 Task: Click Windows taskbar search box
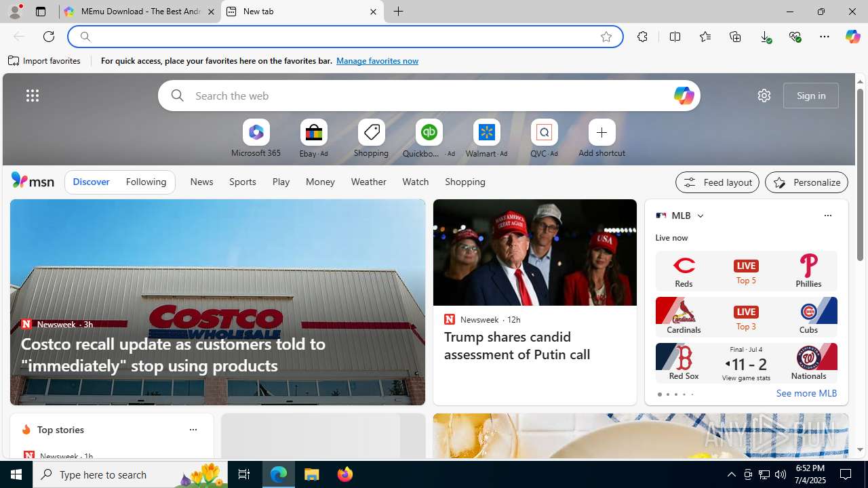coord(130,474)
